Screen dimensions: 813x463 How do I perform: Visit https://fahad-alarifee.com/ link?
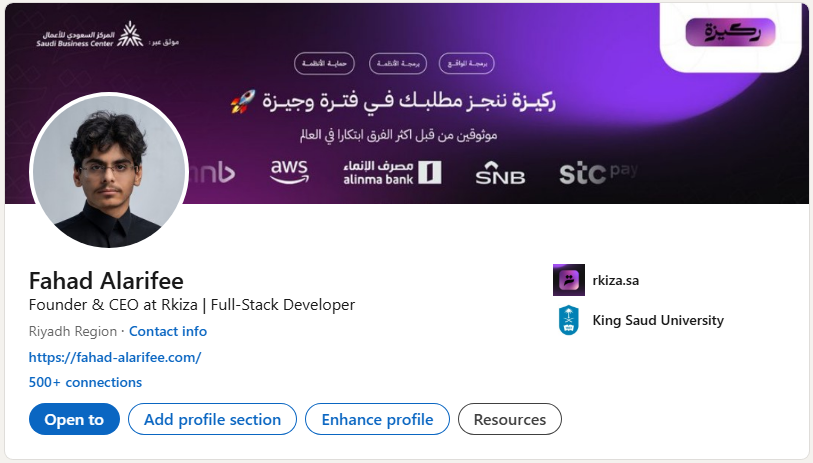pyautogui.click(x=115, y=357)
